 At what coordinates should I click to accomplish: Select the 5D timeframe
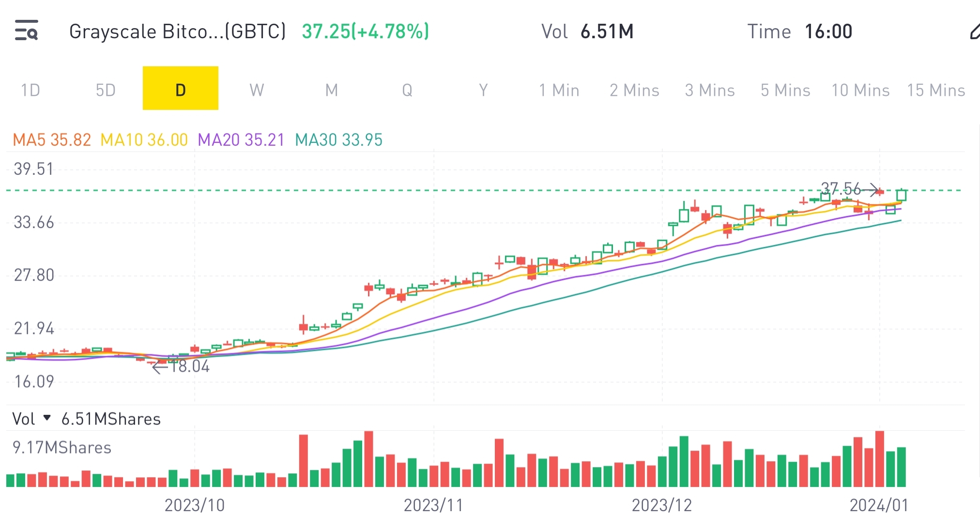[x=105, y=90]
